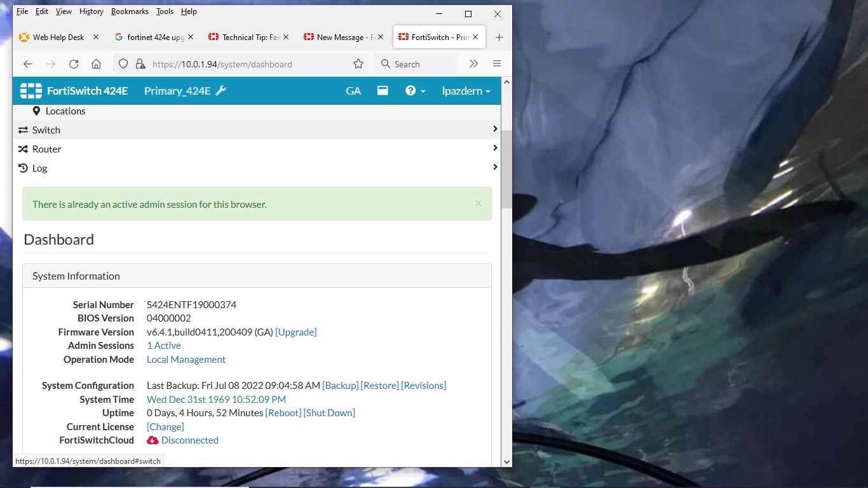Viewport: 868px width, 488px height.
Task: Open the 1 Active admin sessions link
Action: pyautogui.click(x=164, y=346)
